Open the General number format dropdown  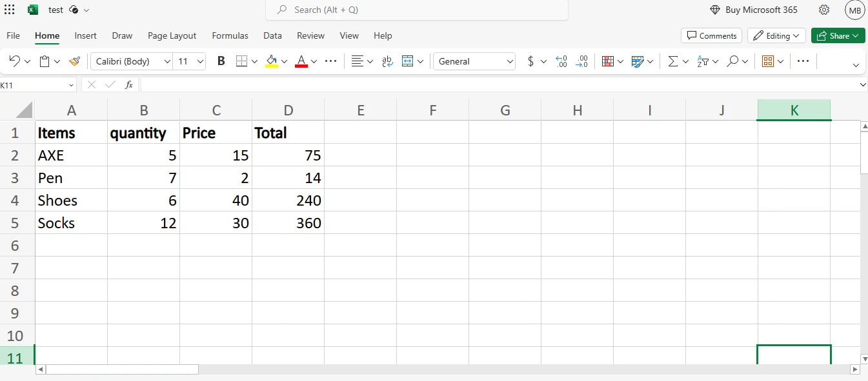click(x=475, y=61)
